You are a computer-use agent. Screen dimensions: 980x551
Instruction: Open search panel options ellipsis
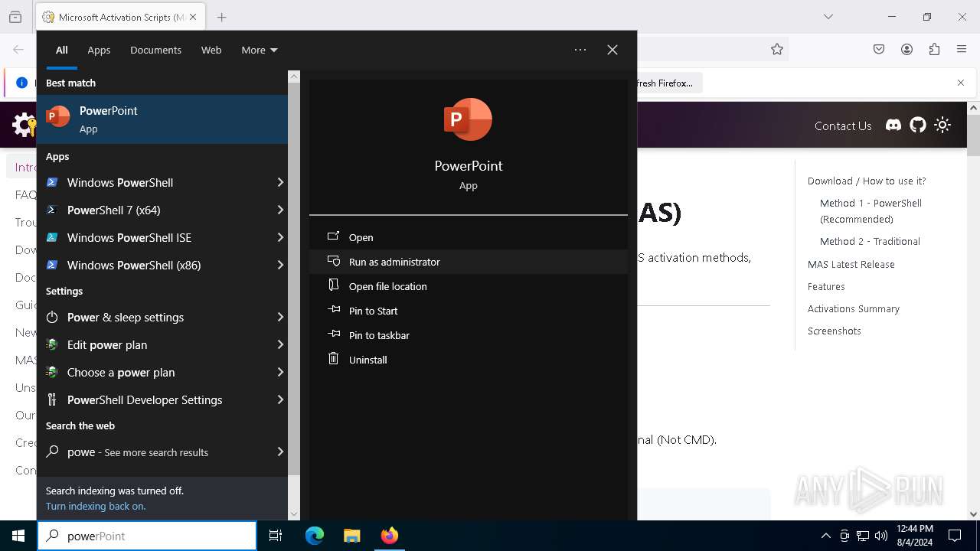[x=580, y=50]
